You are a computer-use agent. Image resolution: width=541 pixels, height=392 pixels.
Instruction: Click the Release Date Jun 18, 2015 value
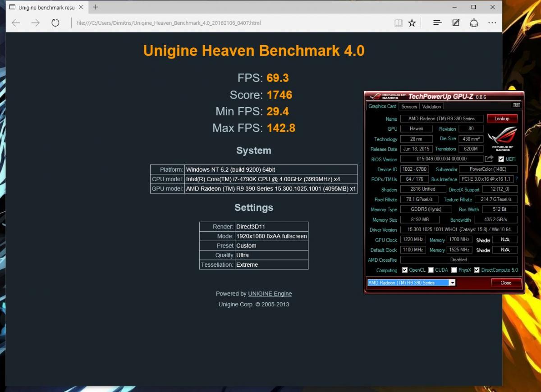click(417, 149)
